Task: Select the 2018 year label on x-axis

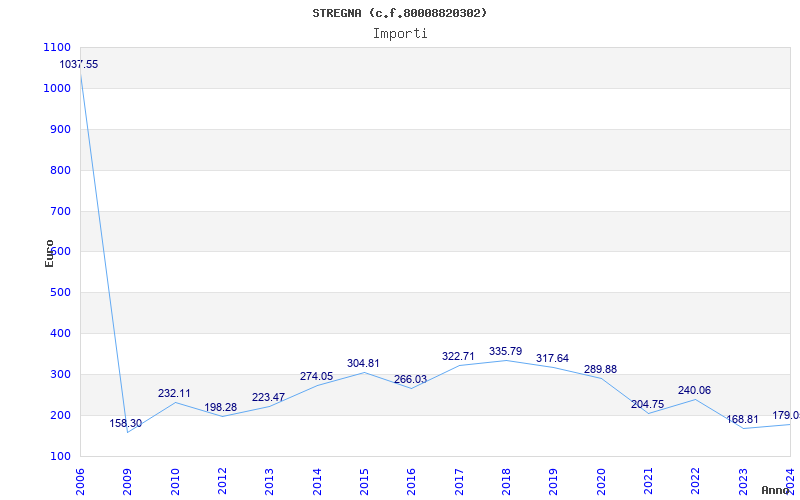Action: coord(506,482)
